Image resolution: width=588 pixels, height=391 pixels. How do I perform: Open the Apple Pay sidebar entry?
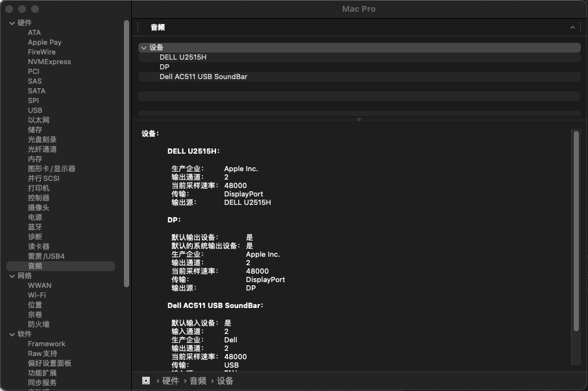coord(45,42)
